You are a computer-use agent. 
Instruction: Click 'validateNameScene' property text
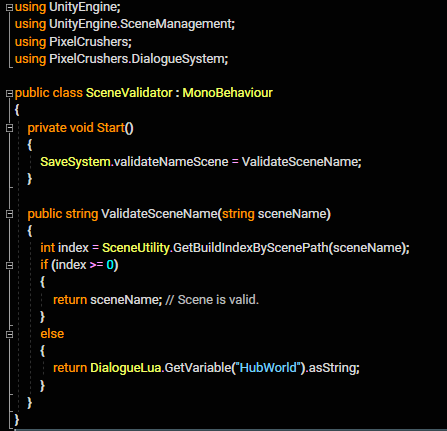pyautogui.click(x=171, y=162)
